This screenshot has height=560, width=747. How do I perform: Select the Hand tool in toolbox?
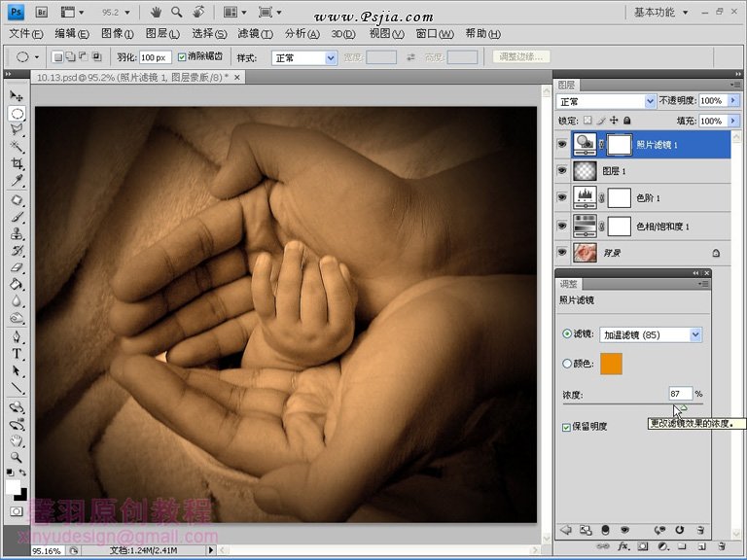[x=17, y=439]
